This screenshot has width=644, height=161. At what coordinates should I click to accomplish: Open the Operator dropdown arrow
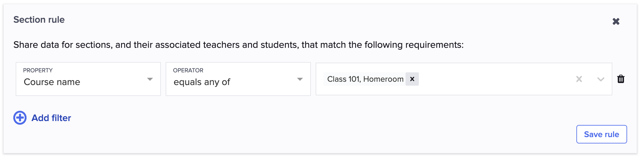click(x=300, y=79)
